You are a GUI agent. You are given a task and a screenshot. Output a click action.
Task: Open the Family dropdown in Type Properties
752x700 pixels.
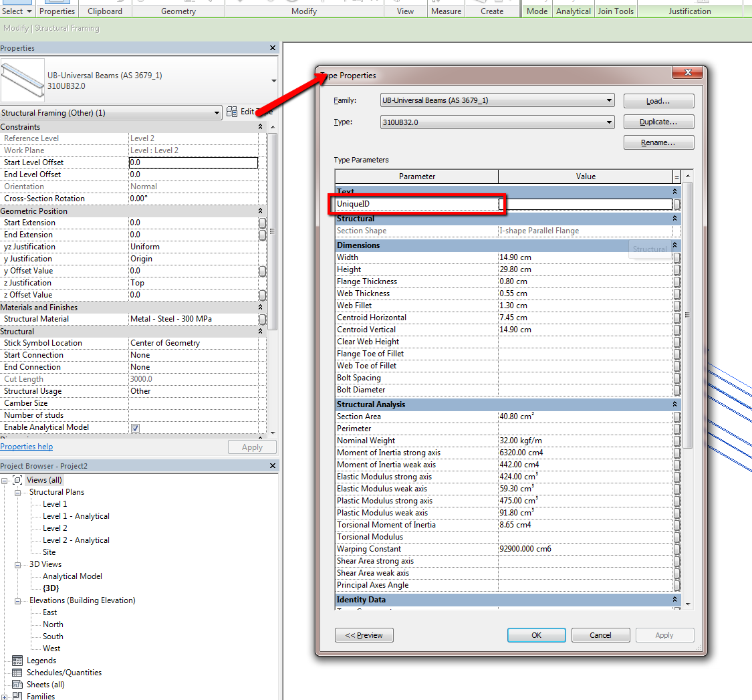tap(608, 100)
